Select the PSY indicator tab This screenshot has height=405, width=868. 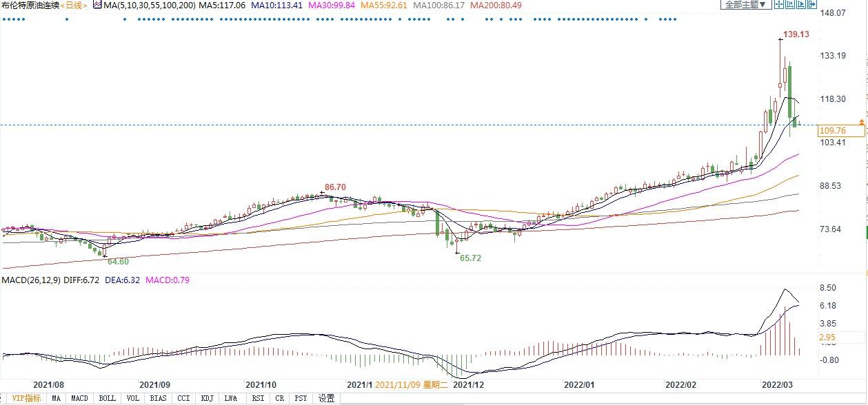[x=301, y=398]
